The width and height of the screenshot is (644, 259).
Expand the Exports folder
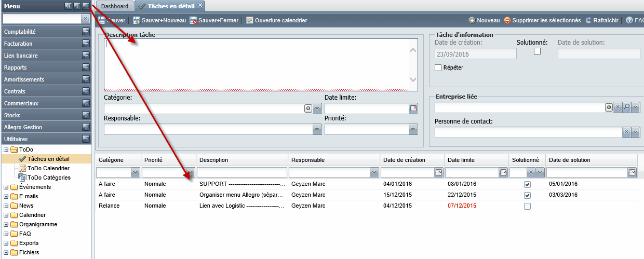point(6,243)
